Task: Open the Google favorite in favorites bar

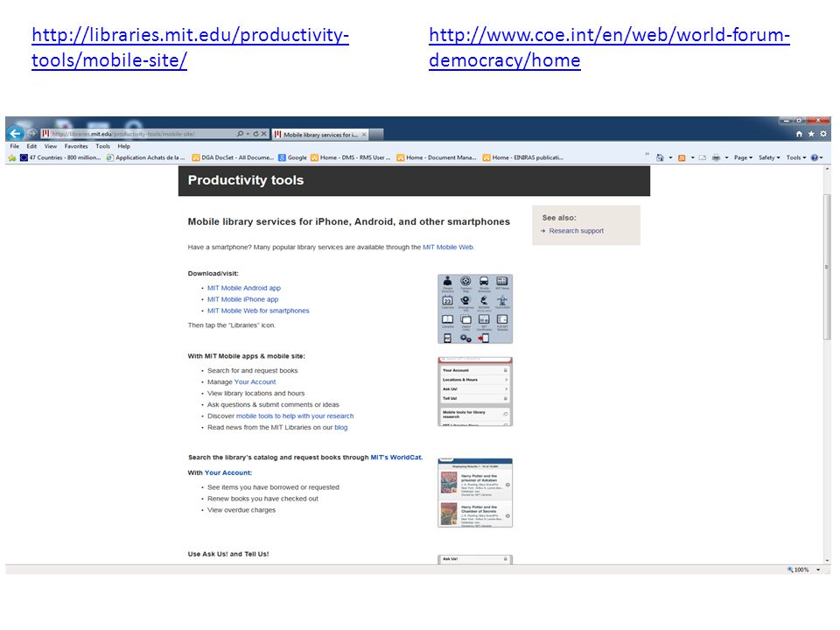Action: click(x=292, y=157)
